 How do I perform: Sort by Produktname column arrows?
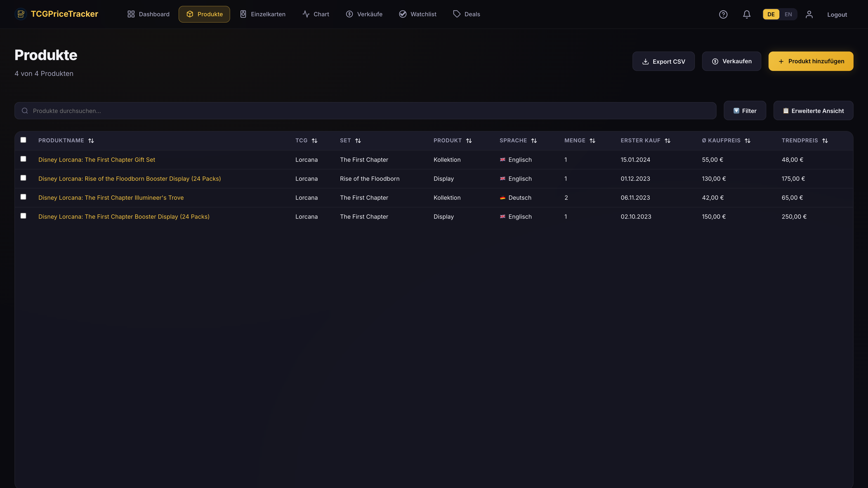pos(91,141)
